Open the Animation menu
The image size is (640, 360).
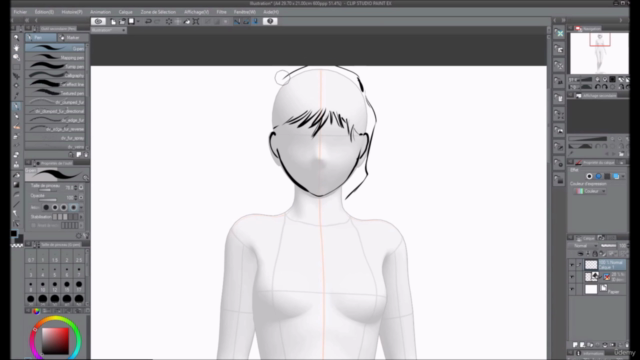(x=100, y=12)
